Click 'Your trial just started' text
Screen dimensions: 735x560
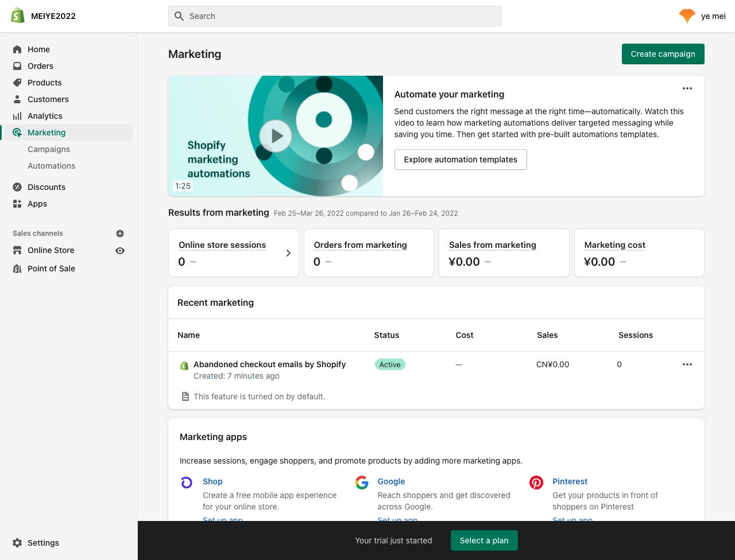tap(393, 540)
